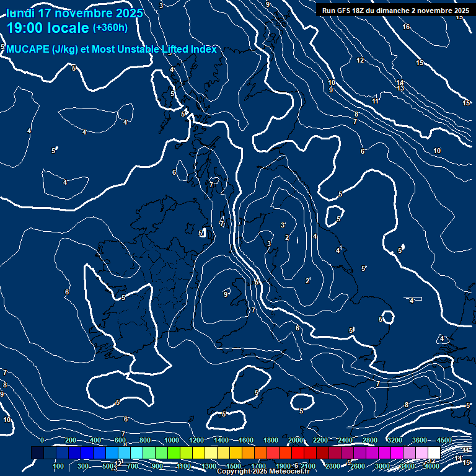Click the '4500' legend scale label

(444, 440)
